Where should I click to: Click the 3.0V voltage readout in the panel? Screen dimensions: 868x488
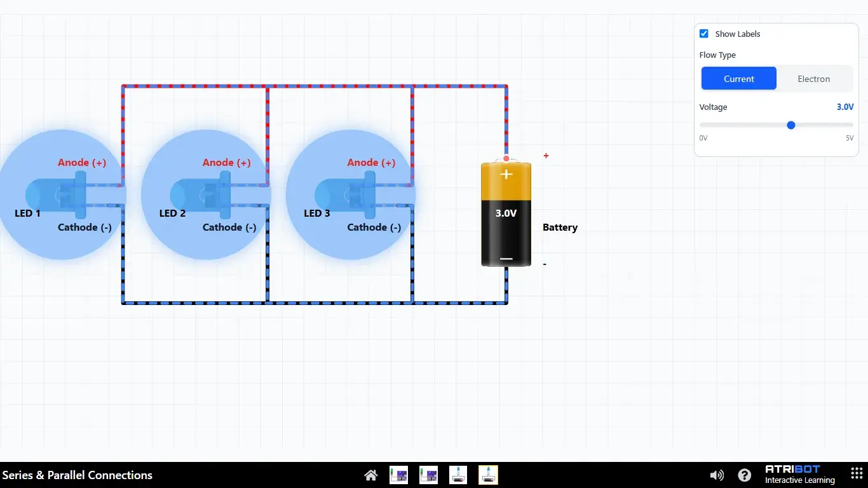[x=845, y=107]
